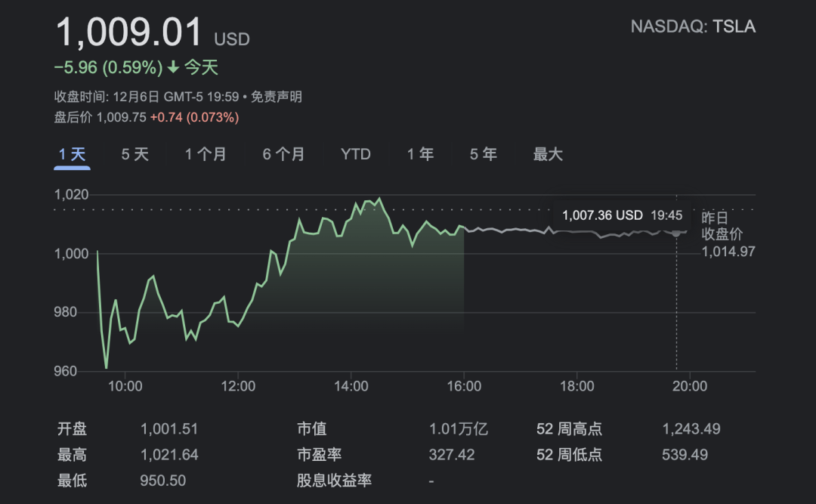Click the NASDAQ: TSLA ticker label
Image resolution: width=816 pixels, height=504 pixels.
[693, 26]
